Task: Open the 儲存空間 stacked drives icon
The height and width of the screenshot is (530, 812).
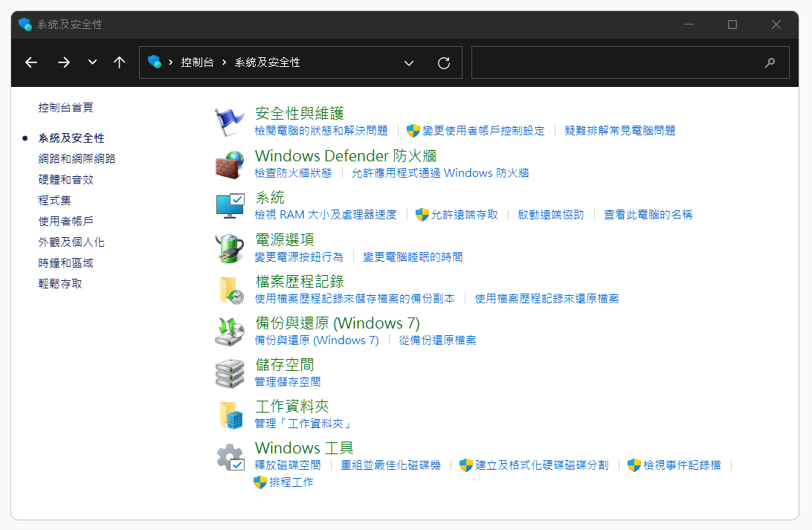Action: point(230,373)
